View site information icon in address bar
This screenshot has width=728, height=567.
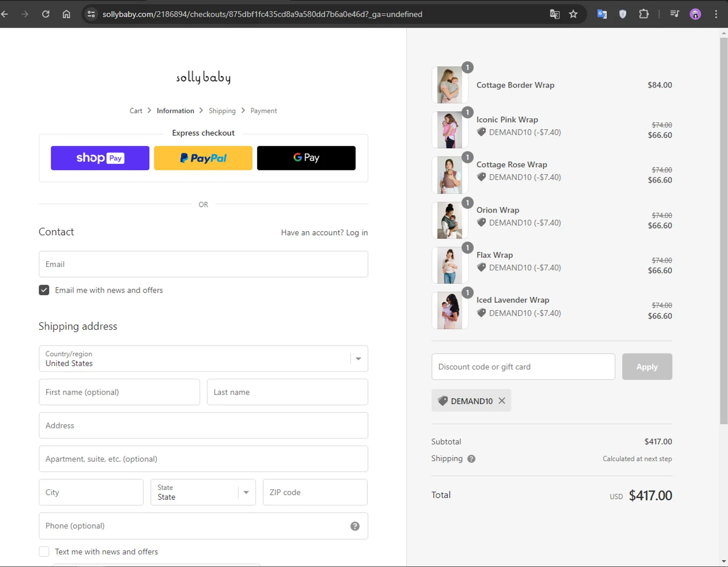(x=91, y=14)
